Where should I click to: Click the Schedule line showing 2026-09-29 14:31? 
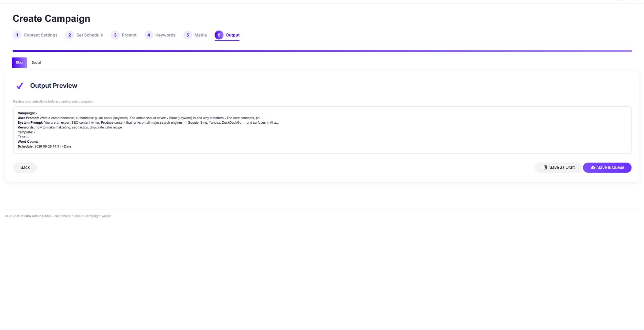pos(45,146)
